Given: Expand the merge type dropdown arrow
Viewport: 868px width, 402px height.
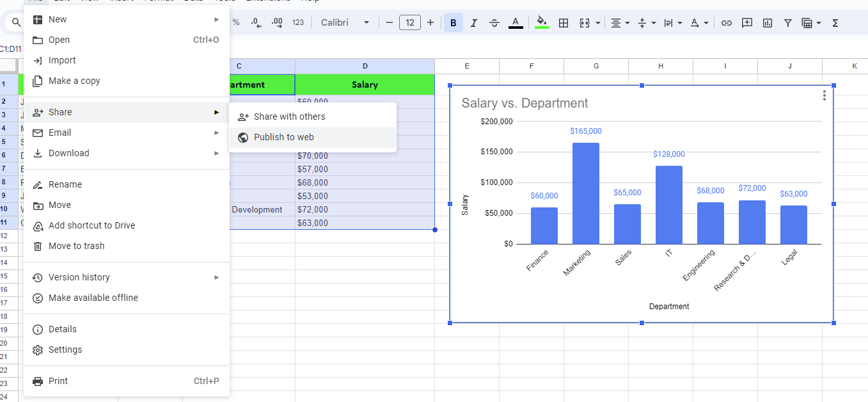Looking at the screenshot, I should 598,22.
